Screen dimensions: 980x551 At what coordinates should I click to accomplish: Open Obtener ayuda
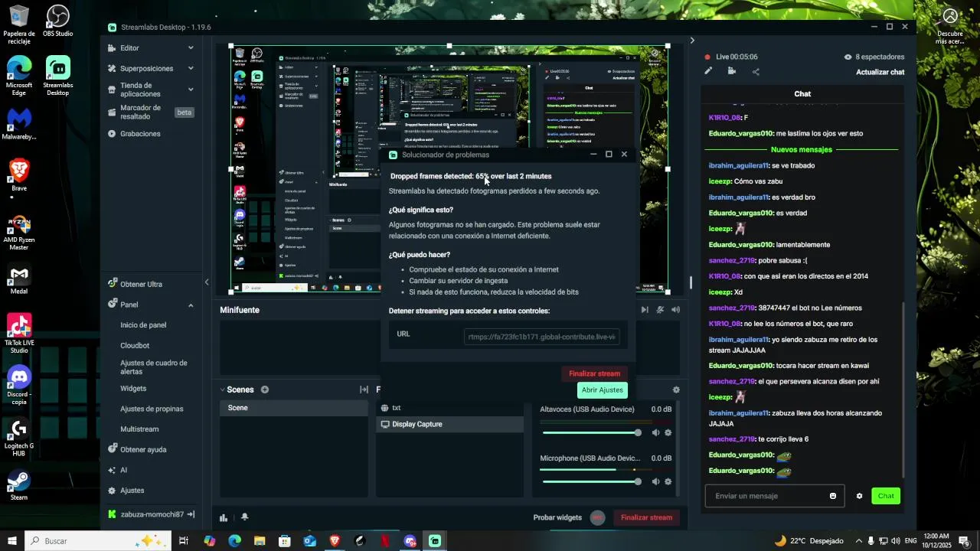point(143,449)
